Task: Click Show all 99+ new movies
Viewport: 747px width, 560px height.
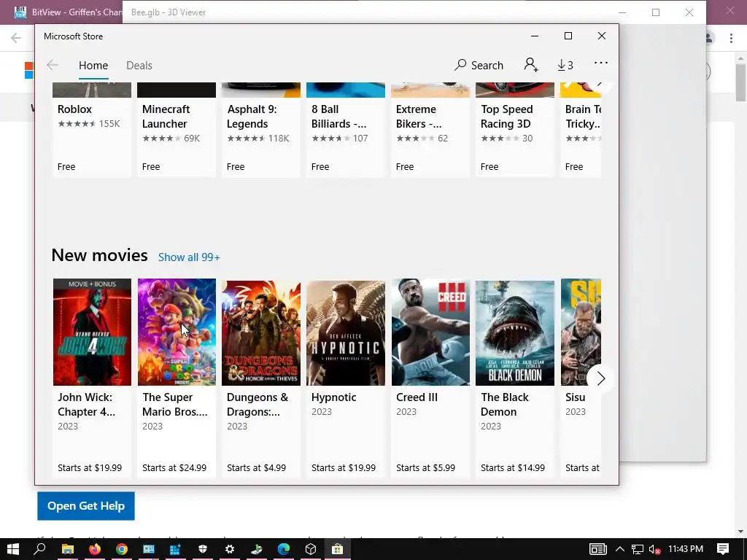Action: coord(189,257)
